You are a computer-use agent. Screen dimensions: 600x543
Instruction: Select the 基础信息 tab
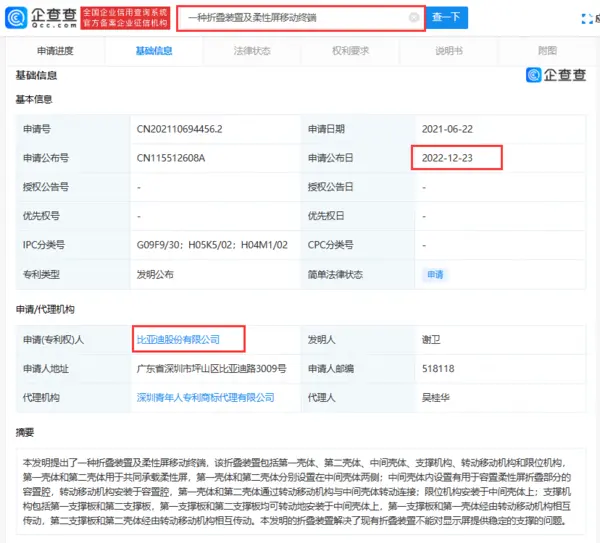[154, 51]
